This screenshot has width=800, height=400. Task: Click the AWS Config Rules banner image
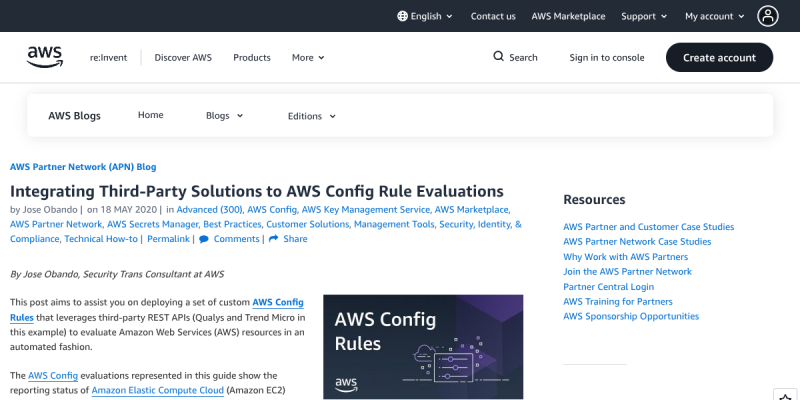[423, 347]
